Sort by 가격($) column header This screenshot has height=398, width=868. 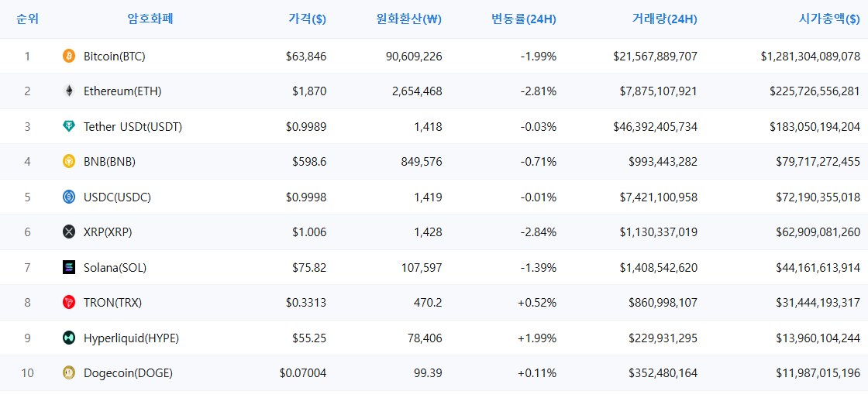click(307, 19)
